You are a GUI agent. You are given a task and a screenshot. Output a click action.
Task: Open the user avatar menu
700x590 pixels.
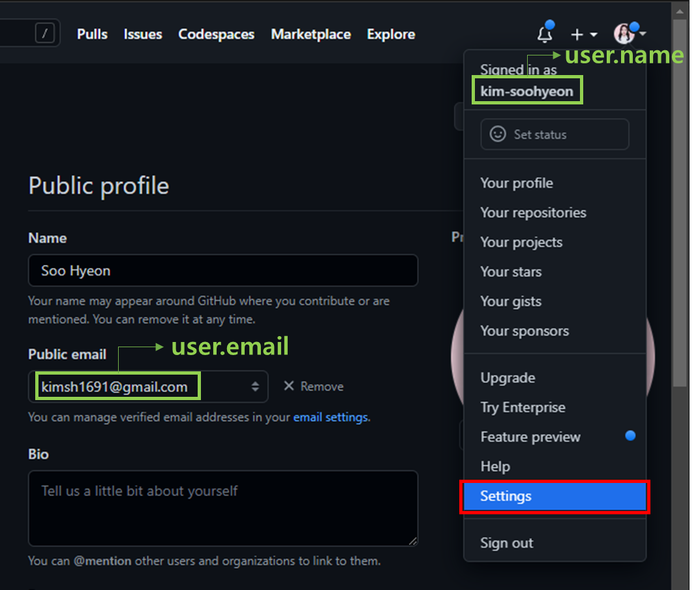point(624,33)
